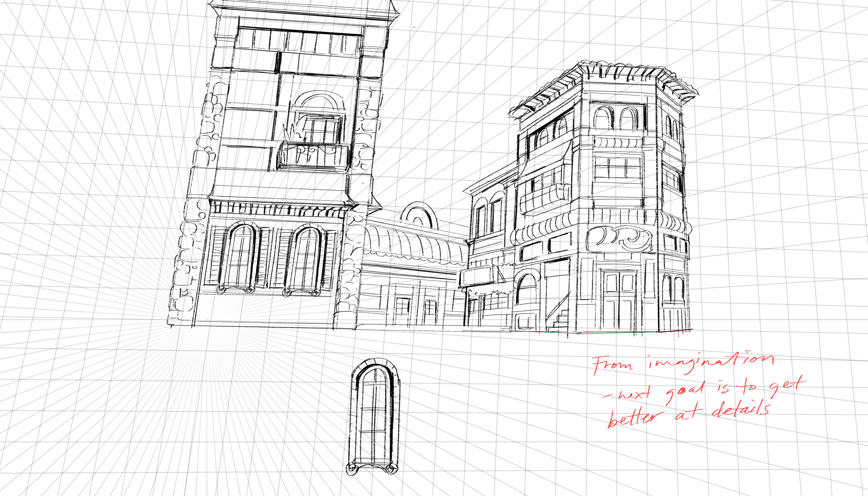Click the arched doorway left of the staircase

point(527,288)
